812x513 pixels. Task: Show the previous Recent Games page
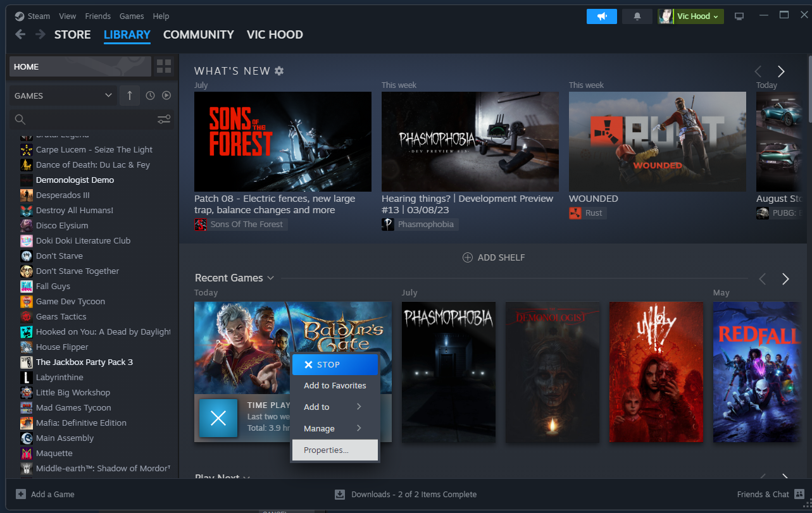763,279
